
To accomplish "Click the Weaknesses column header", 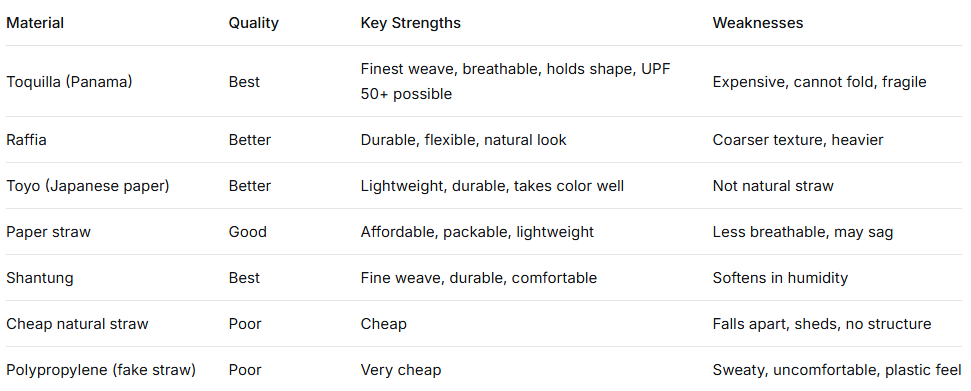I will (x=757, y=23).
